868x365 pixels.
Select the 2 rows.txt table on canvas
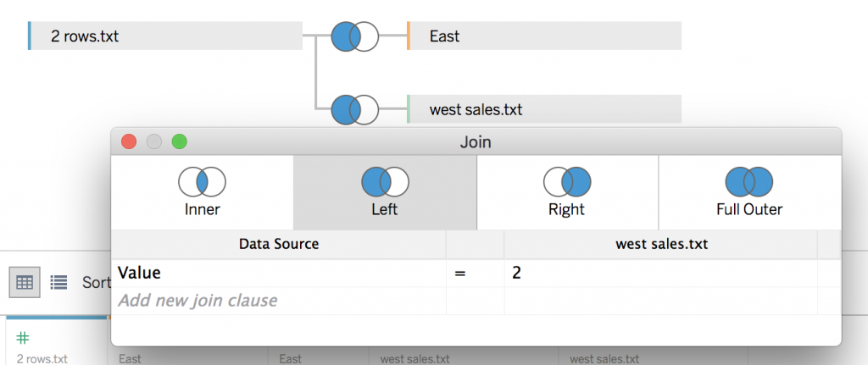(x=165, y=36)
